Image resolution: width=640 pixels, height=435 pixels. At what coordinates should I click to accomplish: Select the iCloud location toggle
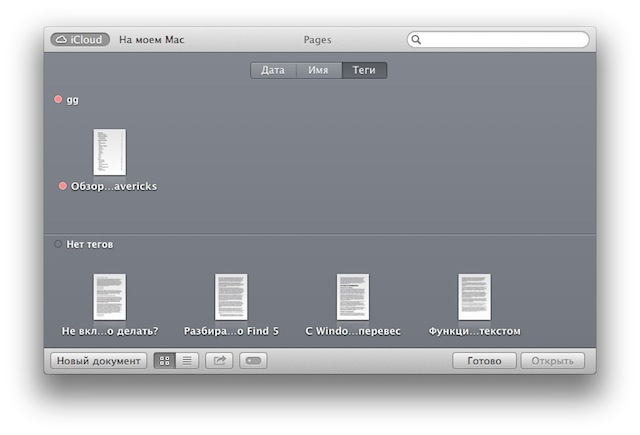(x=80, y=40)
